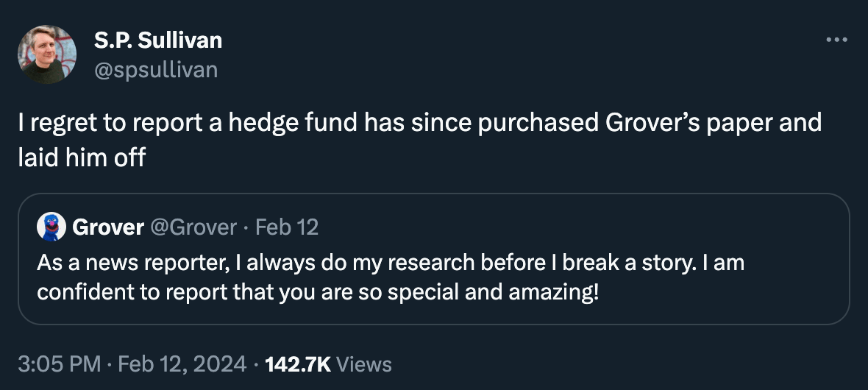Open the quote via "As a news reporter" line
Viewport: 868px width, 390px height.
coord(391,262)
